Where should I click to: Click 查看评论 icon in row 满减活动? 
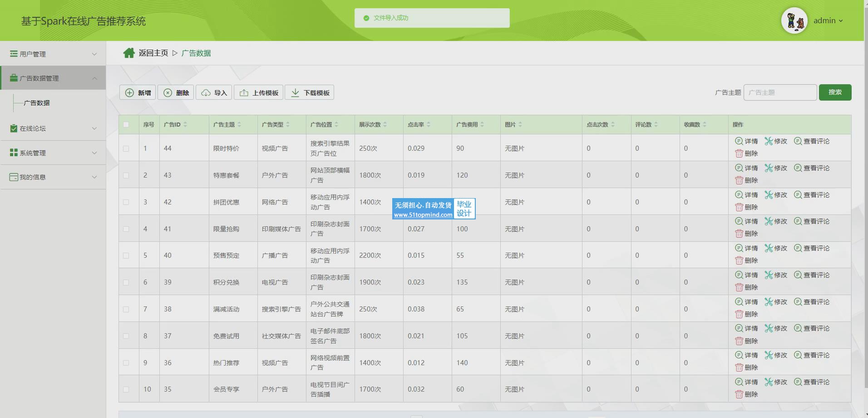click(798, 302)
